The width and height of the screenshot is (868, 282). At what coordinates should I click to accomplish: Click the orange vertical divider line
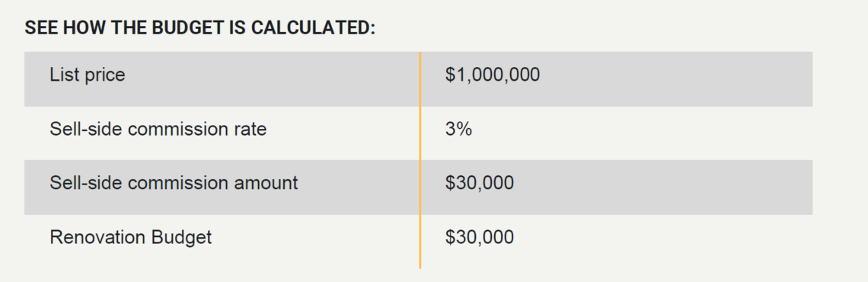[x=420, y=160]
